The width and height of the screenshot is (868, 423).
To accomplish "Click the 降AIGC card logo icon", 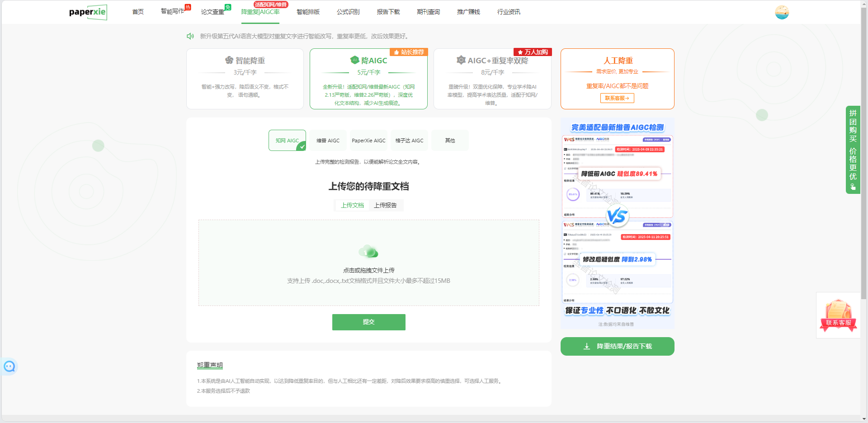I will [x=355, y=60].
